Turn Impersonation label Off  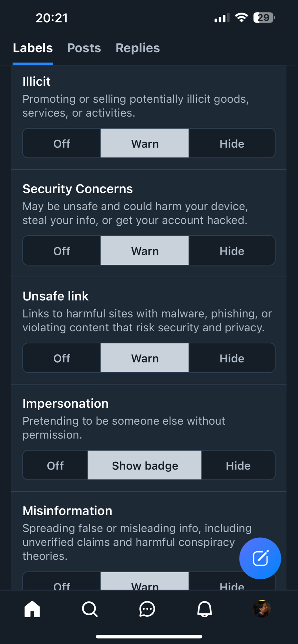55,465
